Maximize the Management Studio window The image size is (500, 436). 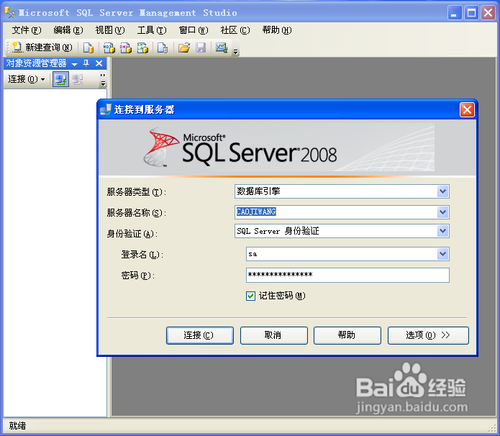tap(471, 13)
